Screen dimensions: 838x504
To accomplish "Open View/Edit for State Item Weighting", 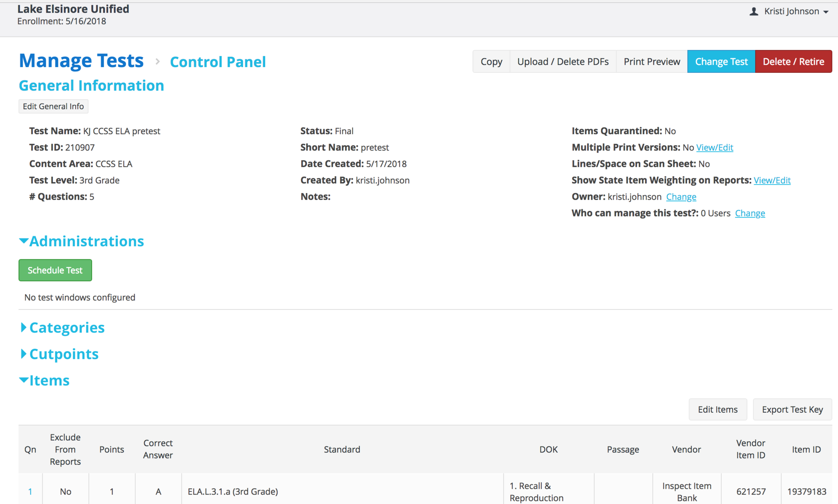I will point(772,180).
